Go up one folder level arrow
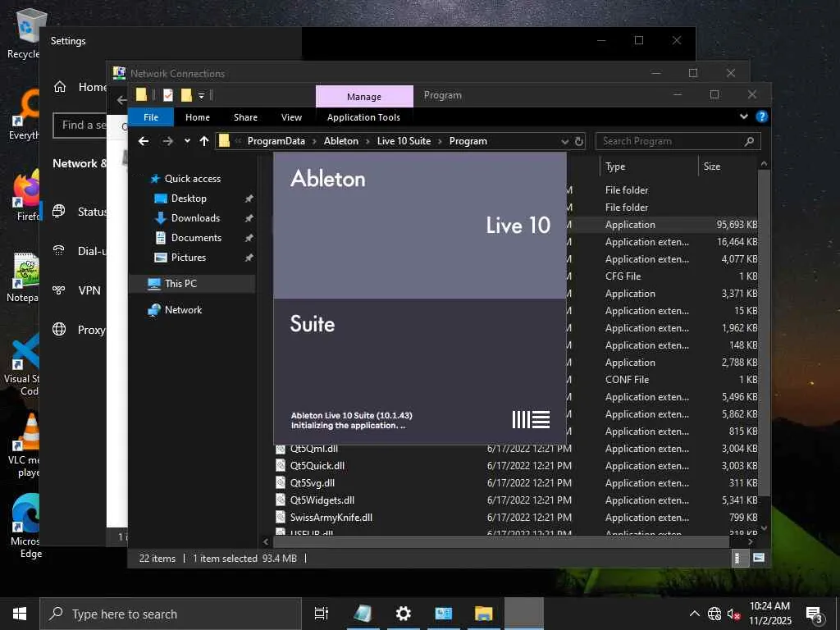Screen dimensions: 840x630 tap(204, 141)
